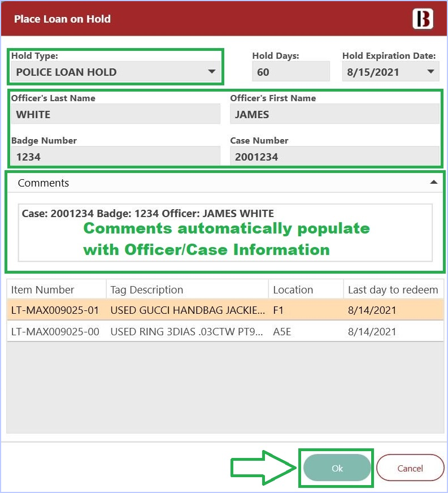Click the Officer's Last Name field
The width and height of the screenshot is (448, 493).
[116, 114]
